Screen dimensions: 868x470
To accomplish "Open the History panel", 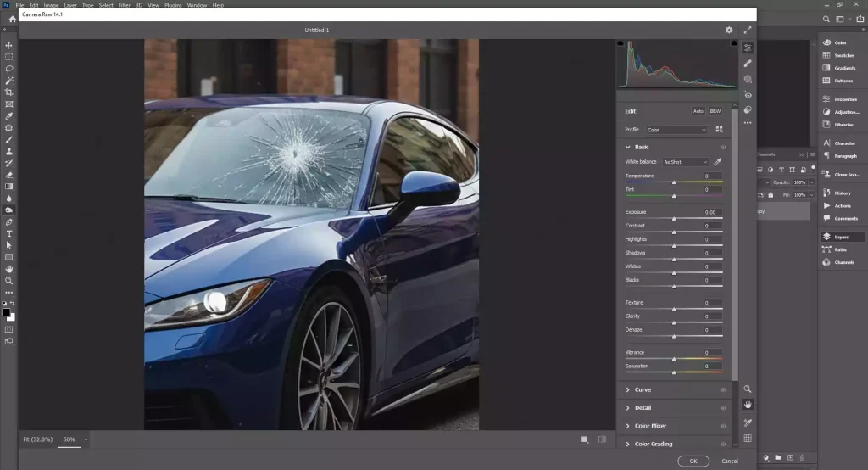I will click(843, 193).
